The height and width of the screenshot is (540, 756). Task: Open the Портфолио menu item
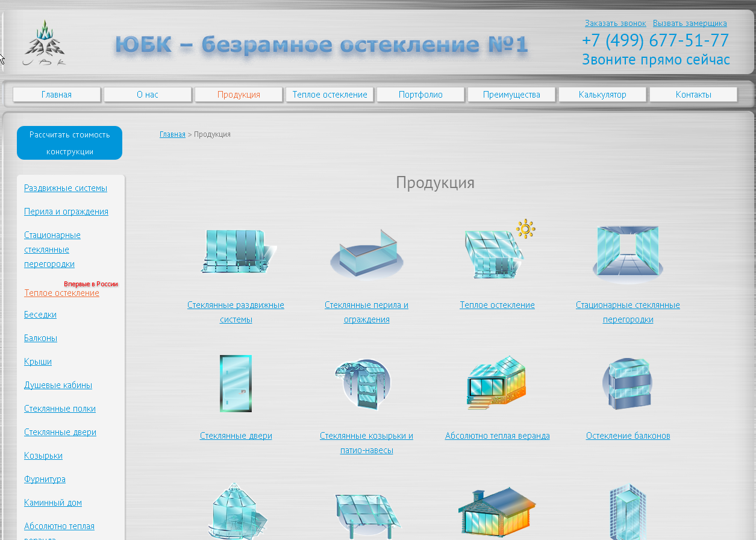[420, 95]
